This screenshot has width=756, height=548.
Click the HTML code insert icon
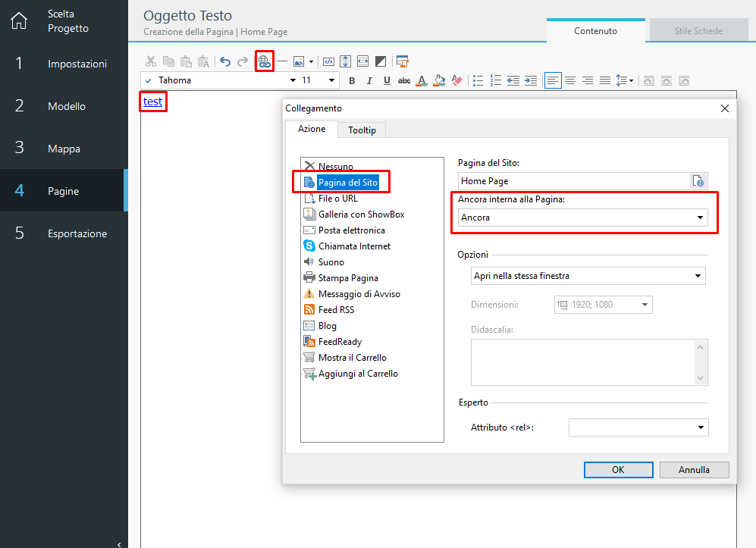[328, 61]
